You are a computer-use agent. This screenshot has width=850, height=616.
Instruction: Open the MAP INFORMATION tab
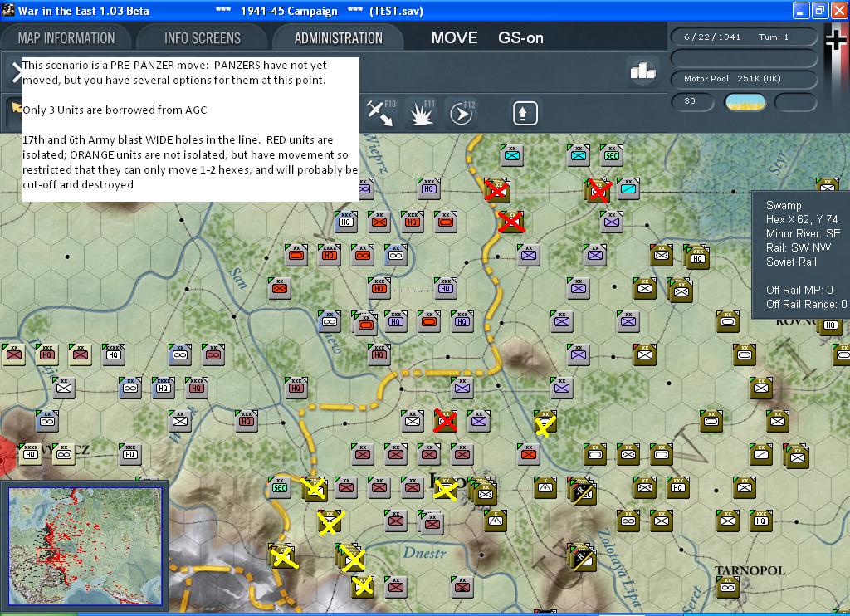pyautogui.click(x=66, y=38)
